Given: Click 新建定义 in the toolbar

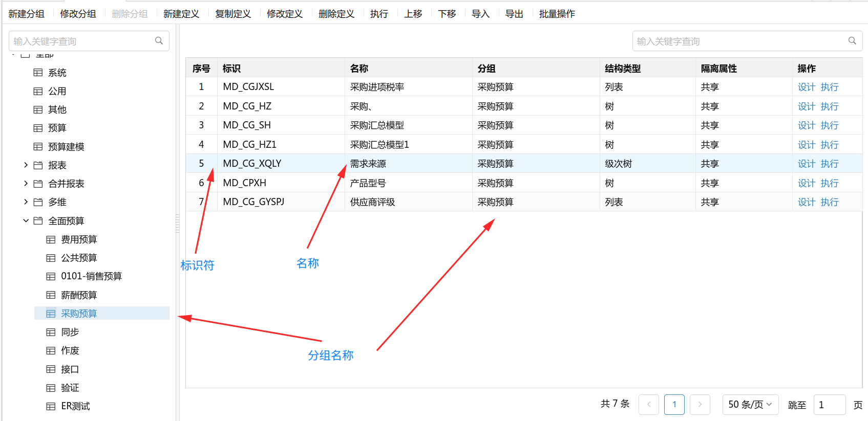Looking at the screenshot, I should (181, 14).
